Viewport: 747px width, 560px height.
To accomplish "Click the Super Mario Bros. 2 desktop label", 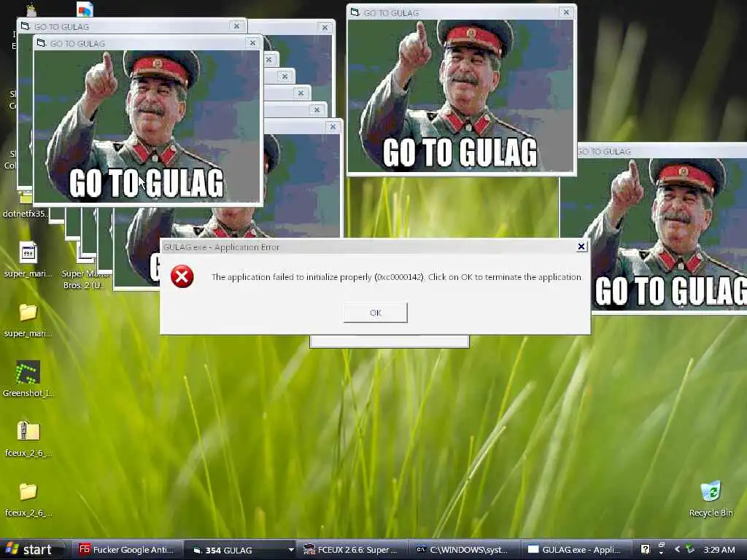I will [83, 279].
